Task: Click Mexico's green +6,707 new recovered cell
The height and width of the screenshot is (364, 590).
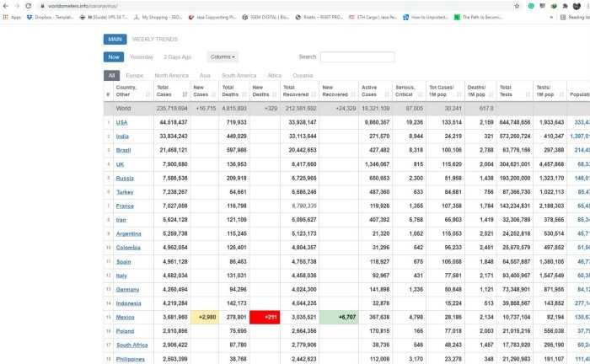Action: tap(339, 318)
